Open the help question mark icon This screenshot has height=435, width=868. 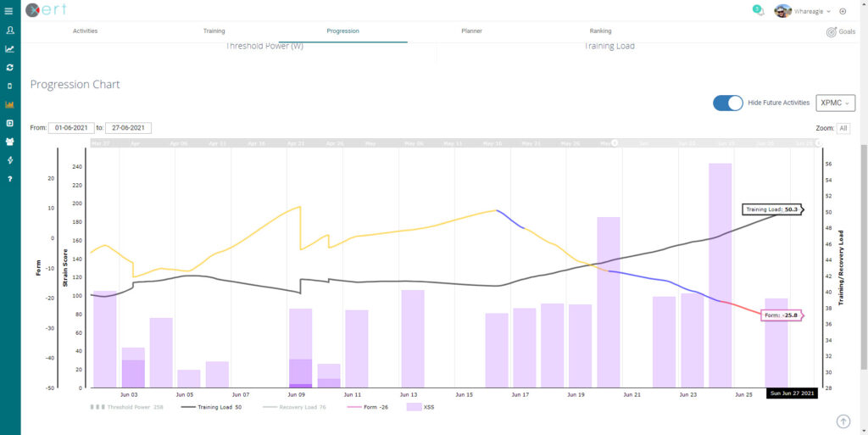tap(9, 179)
